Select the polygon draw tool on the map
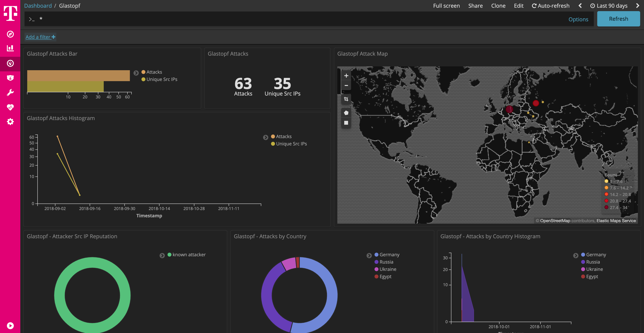Image resolution: width=644 pixels, height=333 pixels. pos(346,113)
